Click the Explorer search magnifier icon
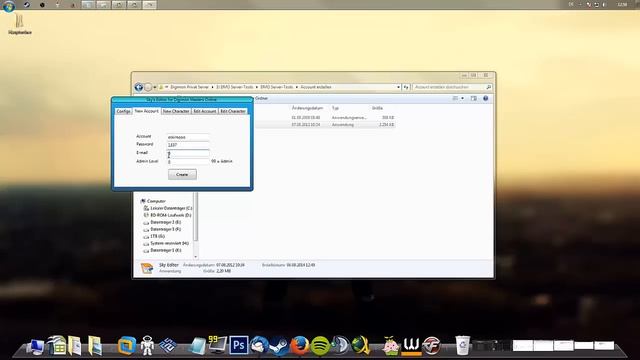 click(488, 87)
